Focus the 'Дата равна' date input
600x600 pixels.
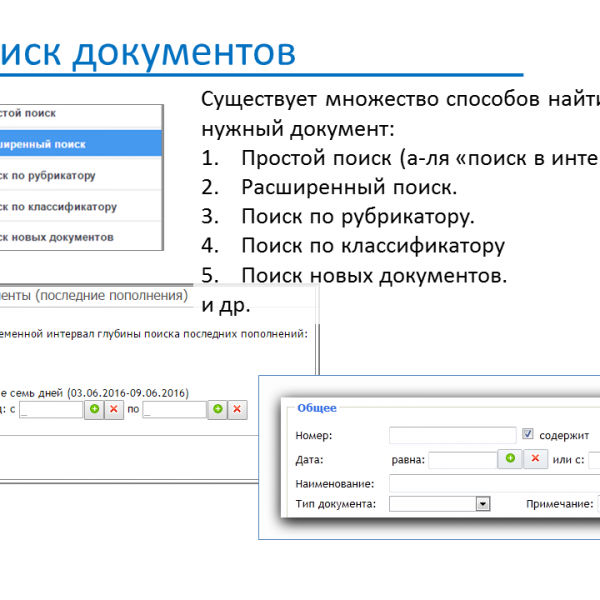click(x=462, y=460)
